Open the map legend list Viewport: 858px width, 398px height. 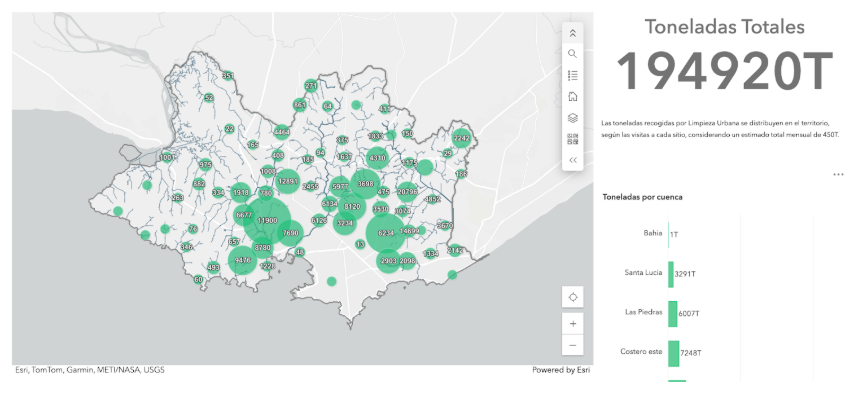tap(572, 75)
